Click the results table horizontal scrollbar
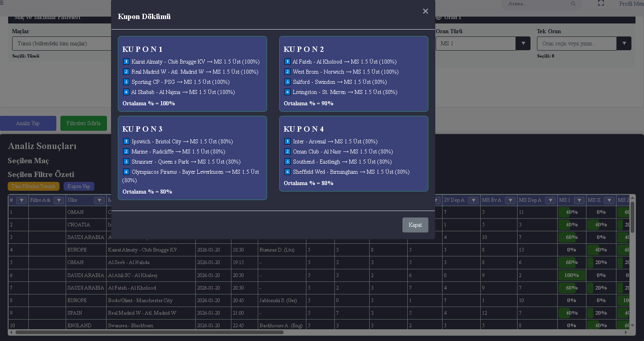 (x=149, y=332)
